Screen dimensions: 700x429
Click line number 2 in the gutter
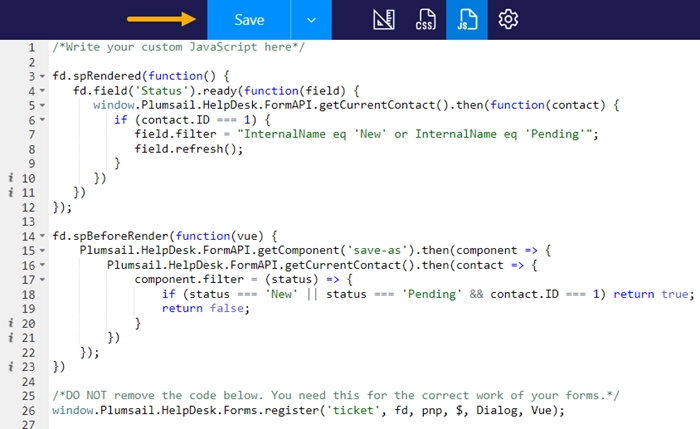pos(32,62)
